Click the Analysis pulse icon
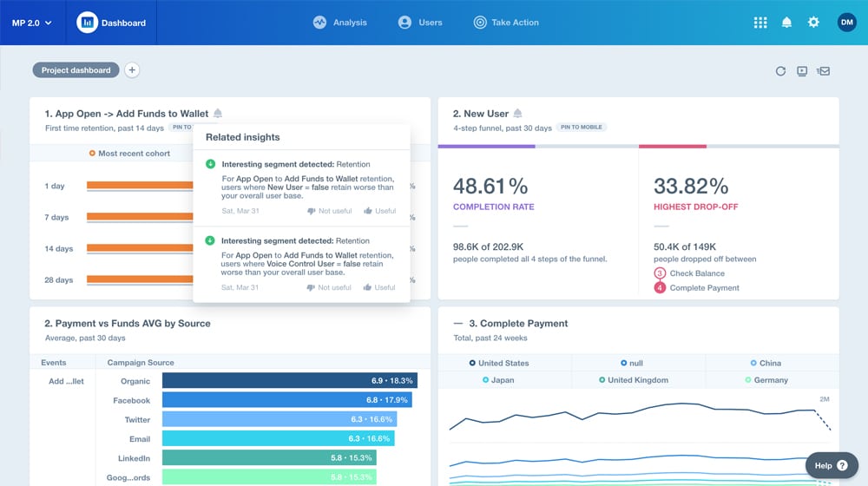Image resolution: width=868 pixels, height=486 pixels. pos(319,23)
